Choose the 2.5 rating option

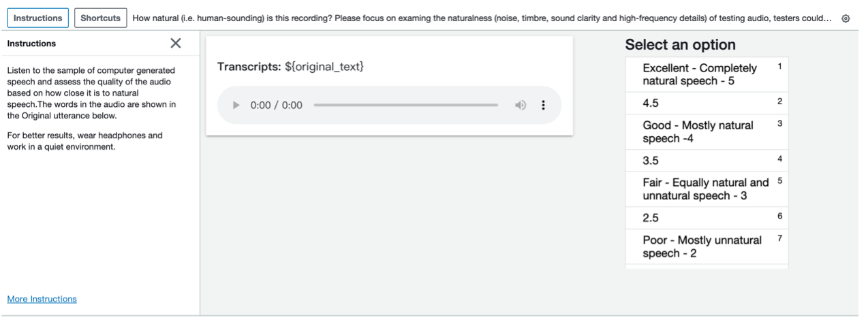coord(706,218)
